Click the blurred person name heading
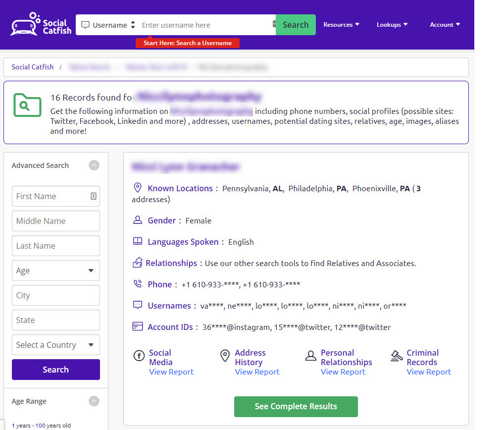This screenshot has width=504, height=430. click(x=186, y=166)
